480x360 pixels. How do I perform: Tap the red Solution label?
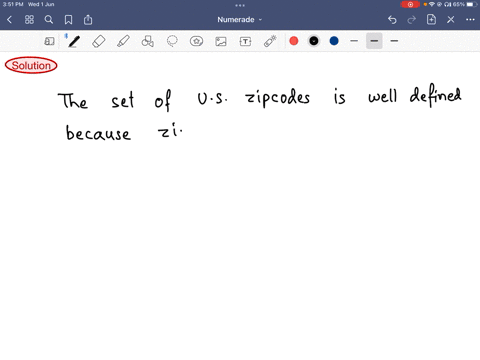point(31,65)
